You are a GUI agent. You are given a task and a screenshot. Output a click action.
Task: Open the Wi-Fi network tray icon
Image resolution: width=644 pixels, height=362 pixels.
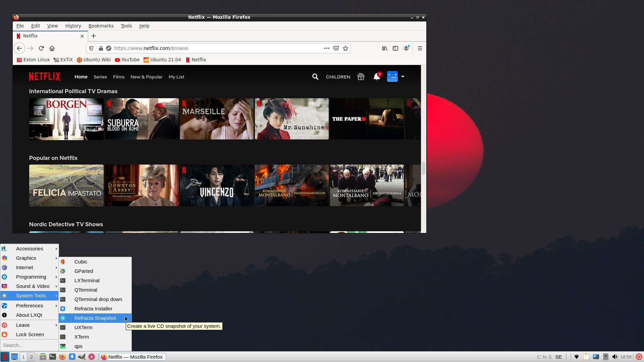[x=577, y=357]
